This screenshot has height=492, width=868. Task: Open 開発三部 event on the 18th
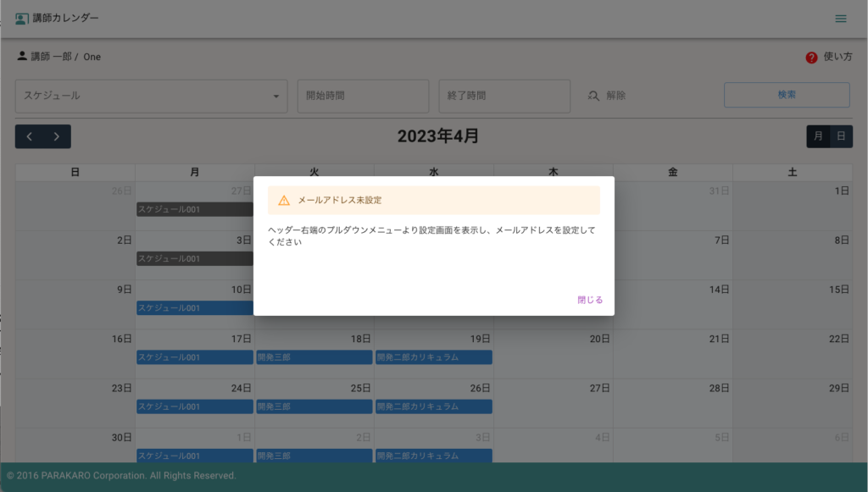[x=314, y=357]
